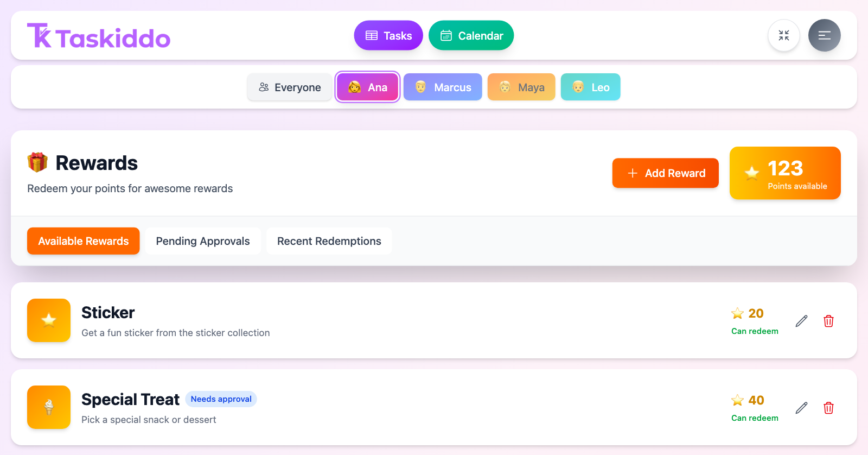Delete the Sticker reward with trash icon

(828, 321)
